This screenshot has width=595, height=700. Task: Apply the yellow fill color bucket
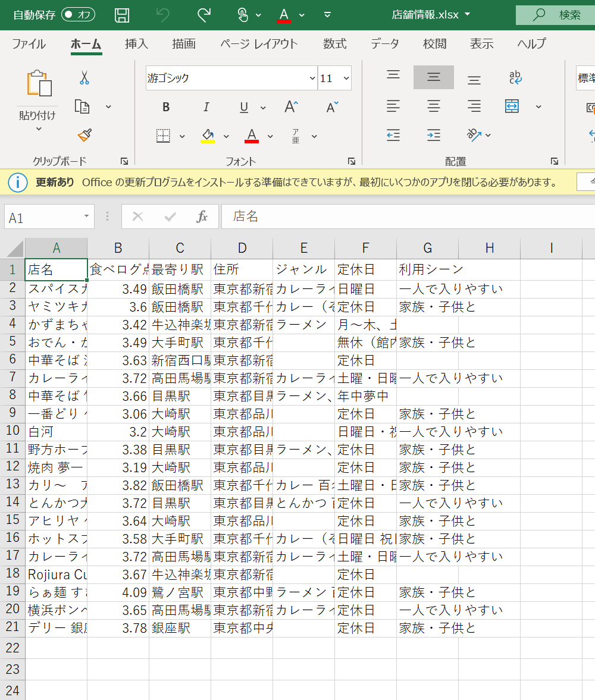(208, 136)
